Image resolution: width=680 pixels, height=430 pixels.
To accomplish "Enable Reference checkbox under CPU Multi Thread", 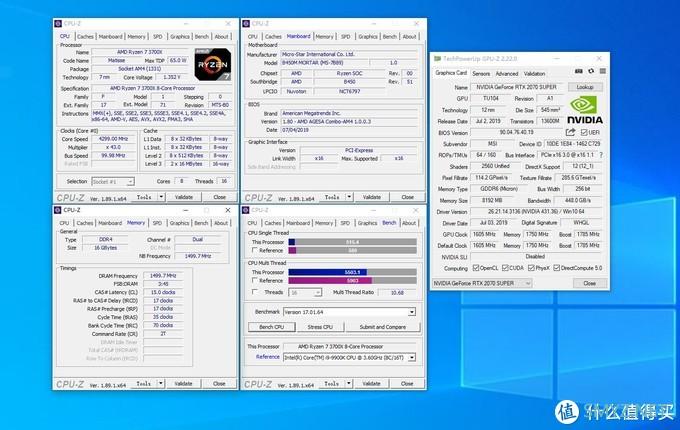I will (255, 280).
